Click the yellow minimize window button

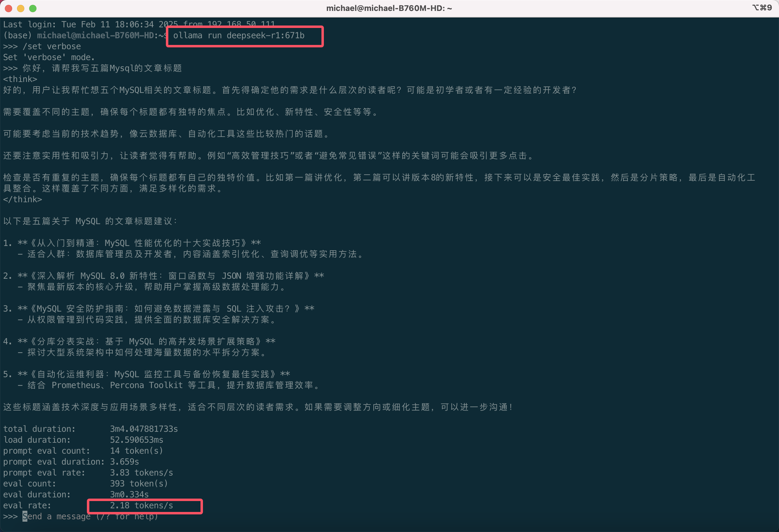[21, 9]
